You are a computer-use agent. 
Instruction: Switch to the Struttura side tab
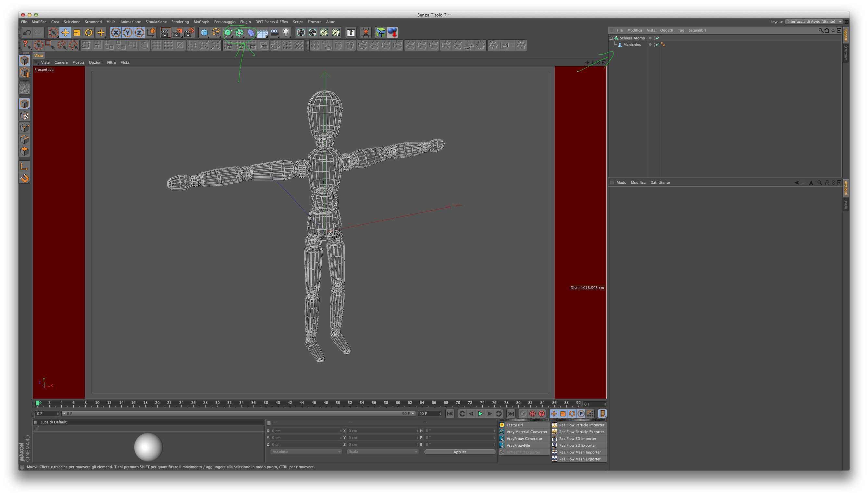click(x=846, y=53)
